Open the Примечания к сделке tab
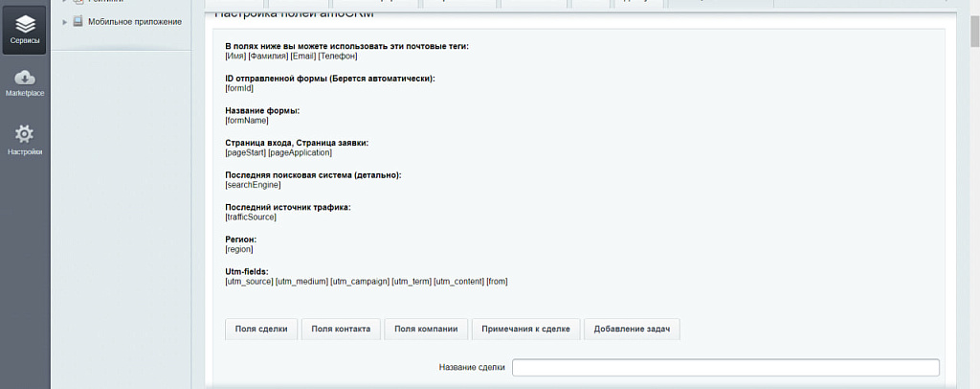The height and width of the screenshot is (389, 980). tap(526, 329)
